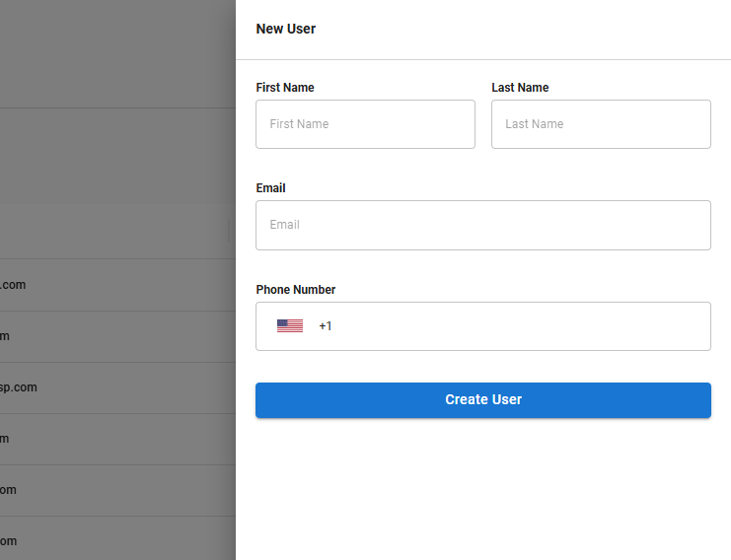Click the Create User button
This screenshot has width=731, height=560.
point(483,400)
